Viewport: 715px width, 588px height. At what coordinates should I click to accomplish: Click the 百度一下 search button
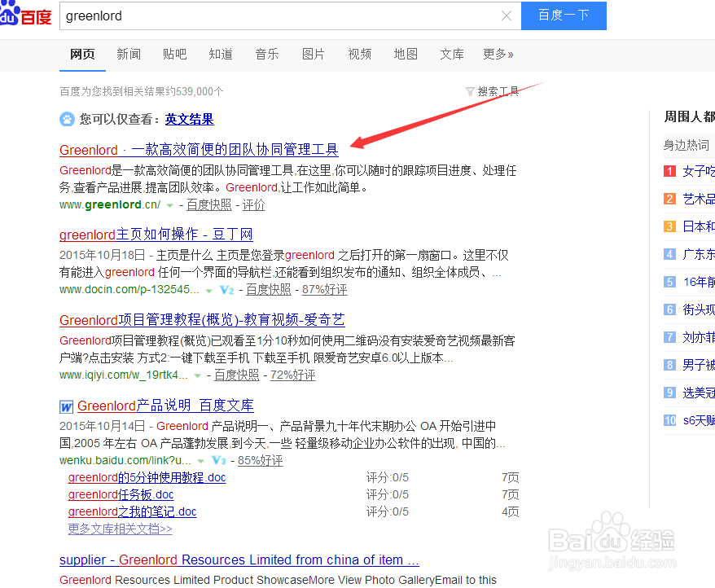click(564, 15)
